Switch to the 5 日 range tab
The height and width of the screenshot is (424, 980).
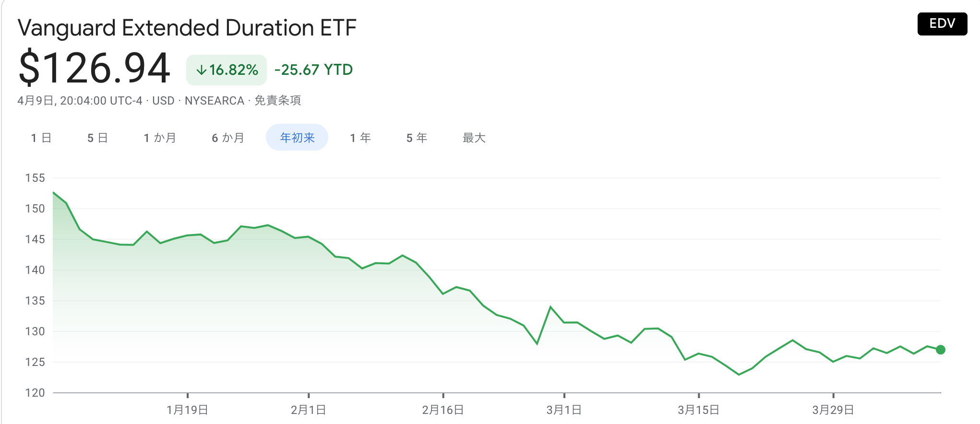point(97,138)
